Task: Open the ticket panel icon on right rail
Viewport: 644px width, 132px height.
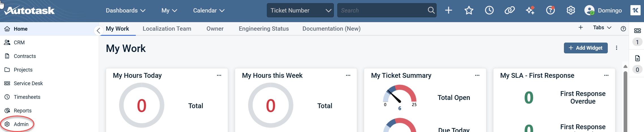Action: tap(637, 31)
